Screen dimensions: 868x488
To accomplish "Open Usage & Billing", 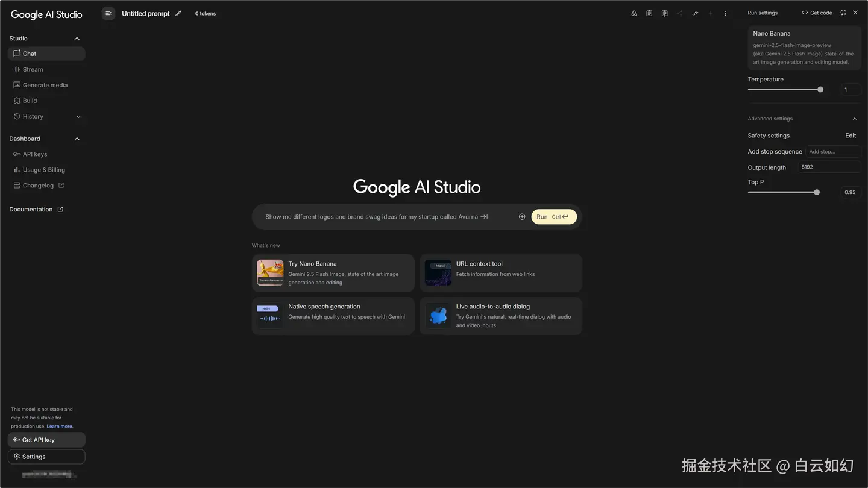I will click(x=46, y=170).
